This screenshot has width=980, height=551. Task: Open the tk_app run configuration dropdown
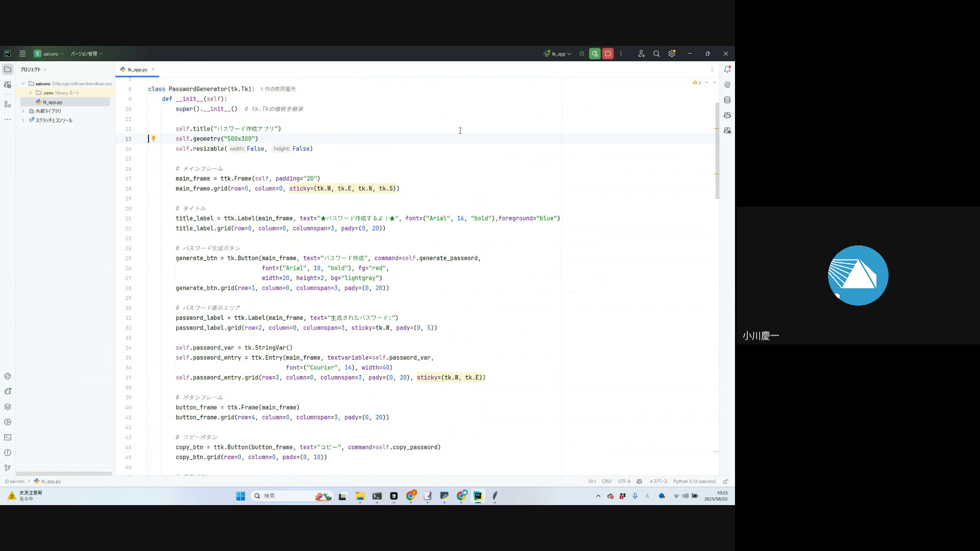[557, 54]
